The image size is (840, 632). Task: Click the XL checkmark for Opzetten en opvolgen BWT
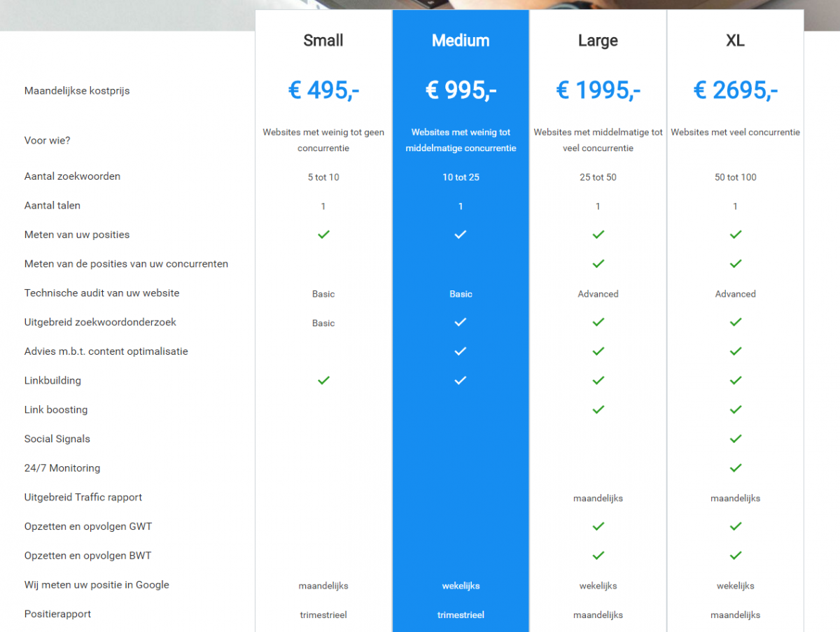pos(735,556)
